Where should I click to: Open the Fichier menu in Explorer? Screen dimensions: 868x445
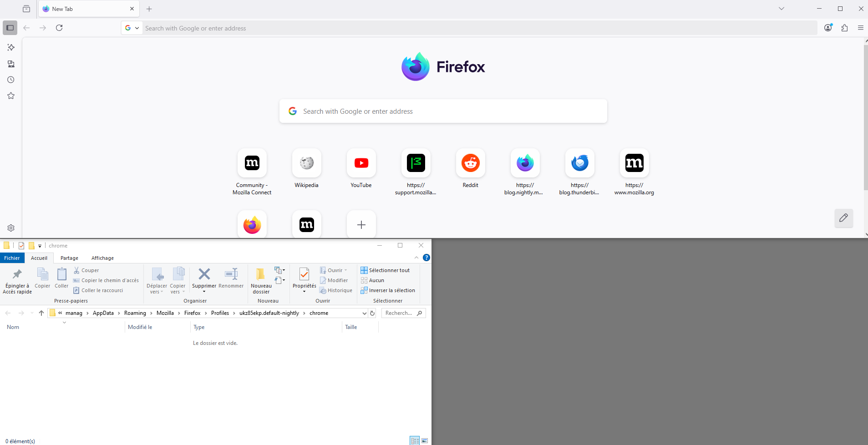coord(12,258)
